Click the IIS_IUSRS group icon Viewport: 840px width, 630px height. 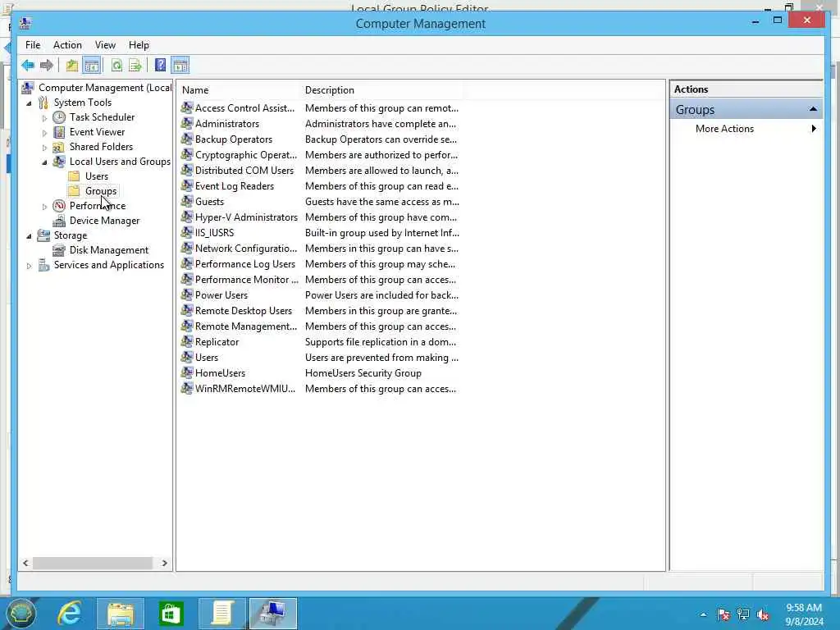186,232
